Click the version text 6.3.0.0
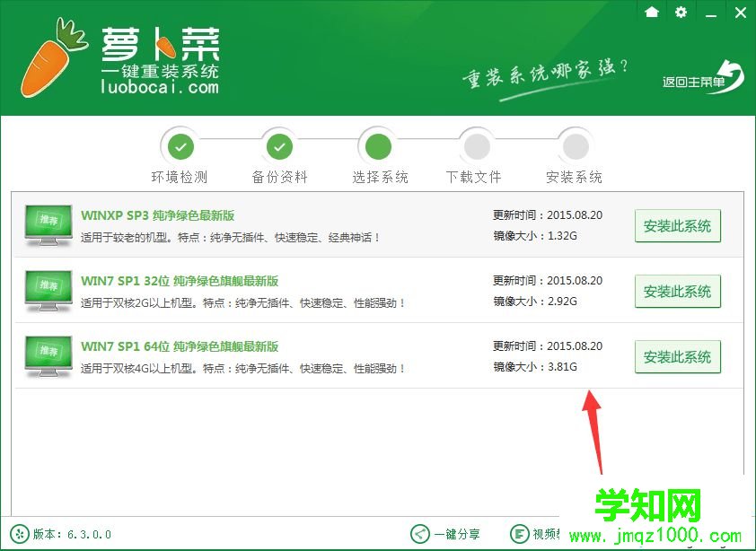Viewport: 756px width, 551px height. tap(89, 535)
